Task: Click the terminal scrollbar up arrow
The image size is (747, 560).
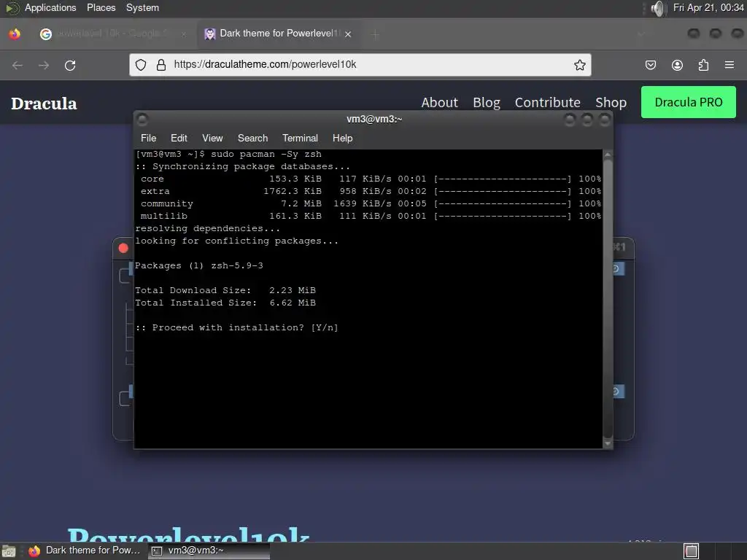Action: click(x=608, y=155)
